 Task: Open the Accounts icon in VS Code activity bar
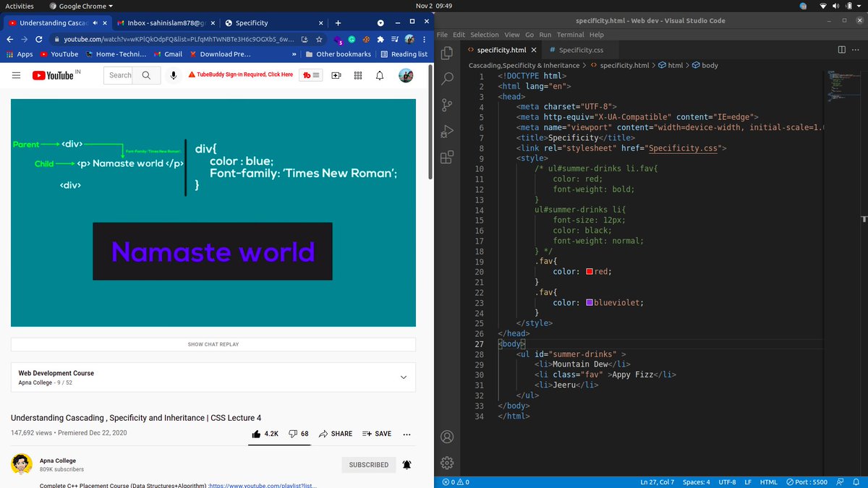(x=447, y=437)
